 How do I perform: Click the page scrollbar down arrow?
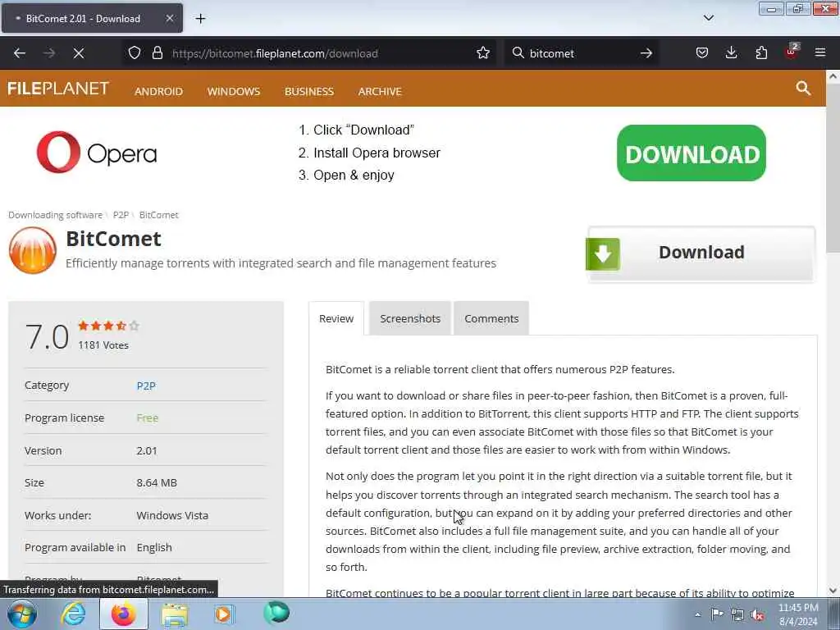coord(833,591)
